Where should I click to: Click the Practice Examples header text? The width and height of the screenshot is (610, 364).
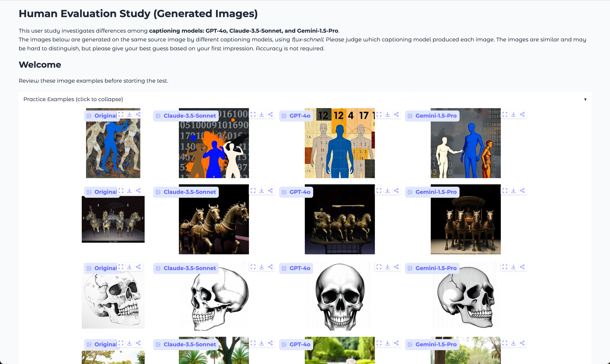pos(73,99)
